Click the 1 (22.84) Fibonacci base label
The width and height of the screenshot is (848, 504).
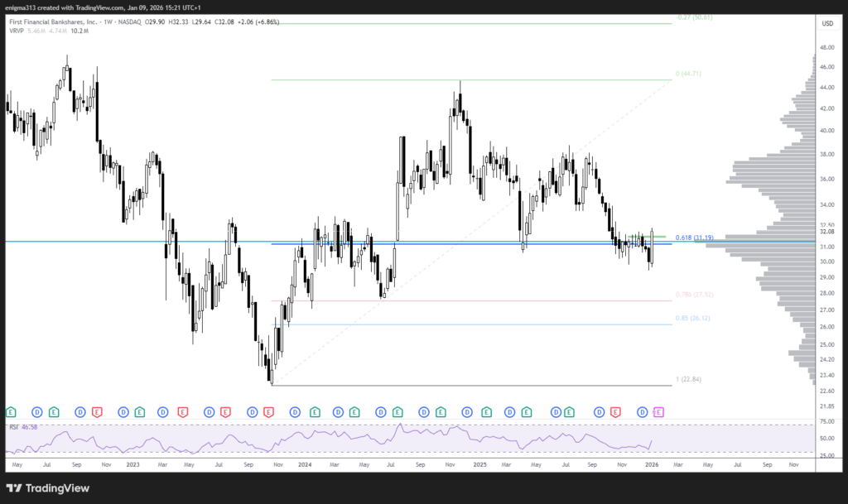coord(689,379)
